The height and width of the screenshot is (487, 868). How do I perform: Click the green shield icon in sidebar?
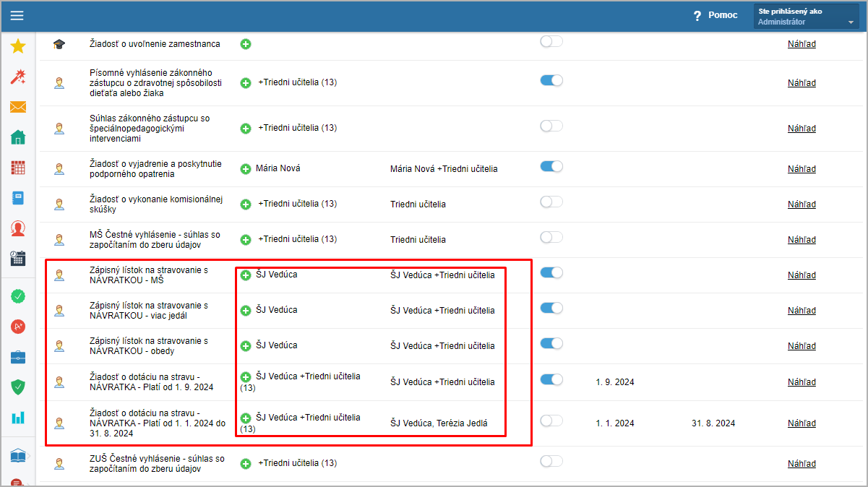point(18,387)
